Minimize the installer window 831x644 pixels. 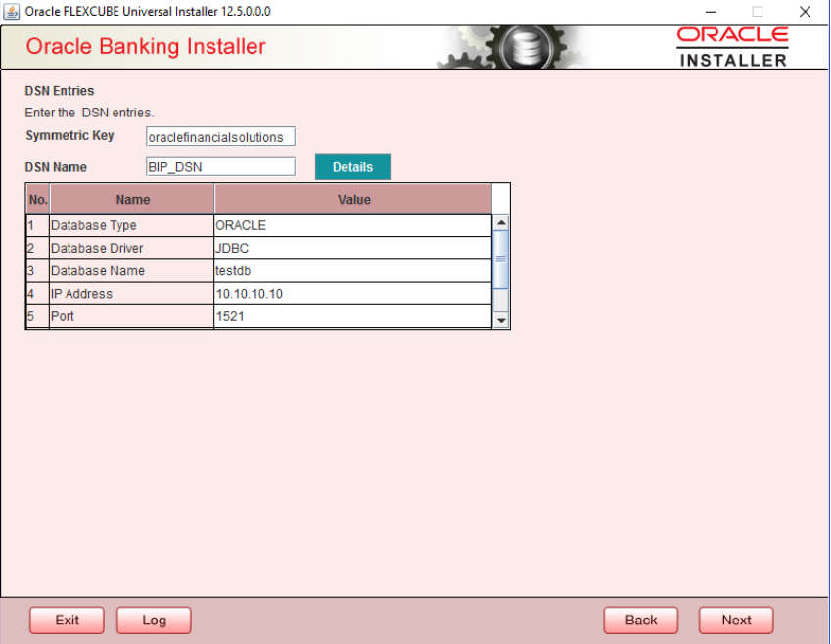711,11
